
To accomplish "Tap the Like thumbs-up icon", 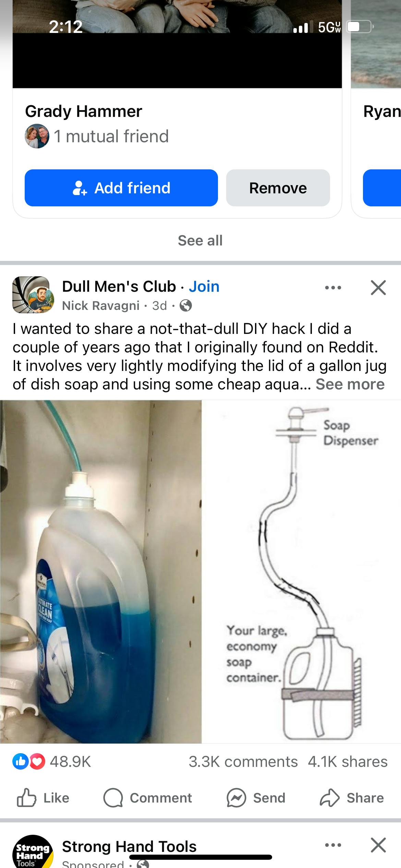I will [26, 798].
